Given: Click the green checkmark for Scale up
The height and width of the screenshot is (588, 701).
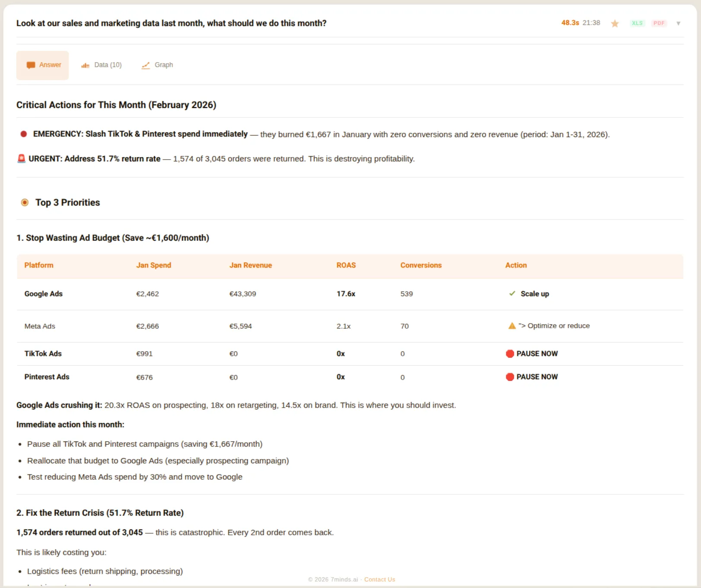Looking at the screenshot, I should pos(512,294).
